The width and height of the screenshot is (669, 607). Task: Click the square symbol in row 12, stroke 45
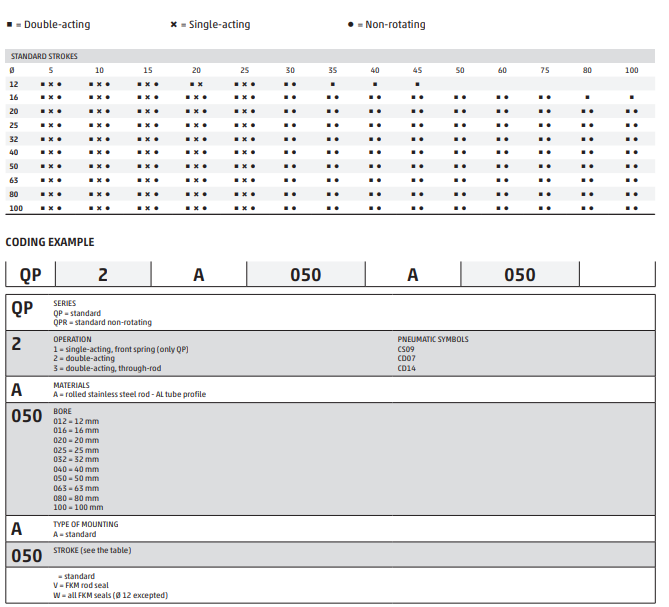point(417,84)
